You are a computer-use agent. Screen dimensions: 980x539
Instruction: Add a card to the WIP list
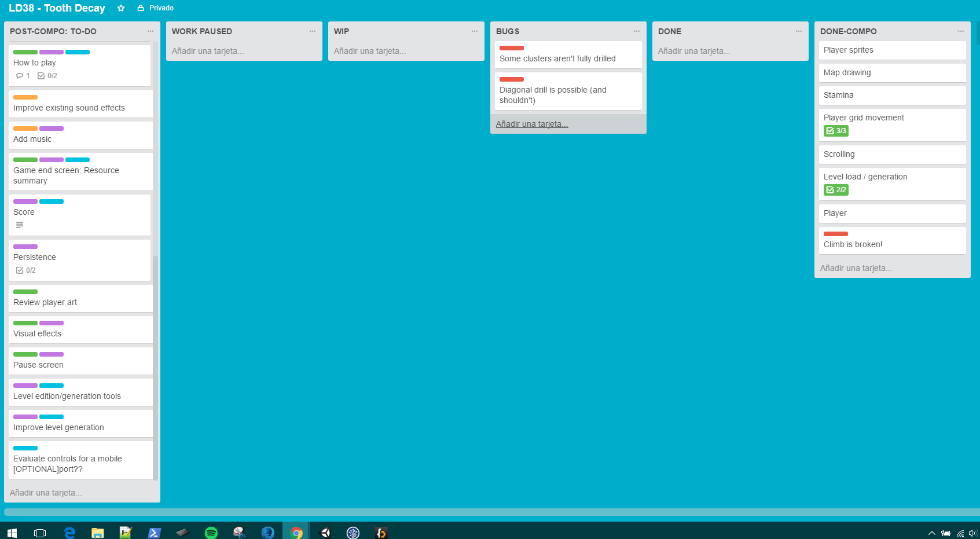click(x=406, y=51)
